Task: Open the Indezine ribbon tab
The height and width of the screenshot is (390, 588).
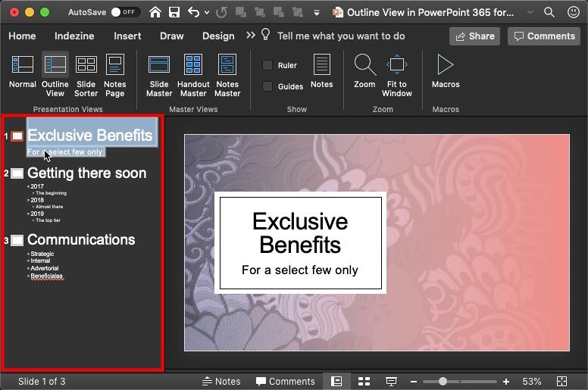Action: click(x=74, y=36)
